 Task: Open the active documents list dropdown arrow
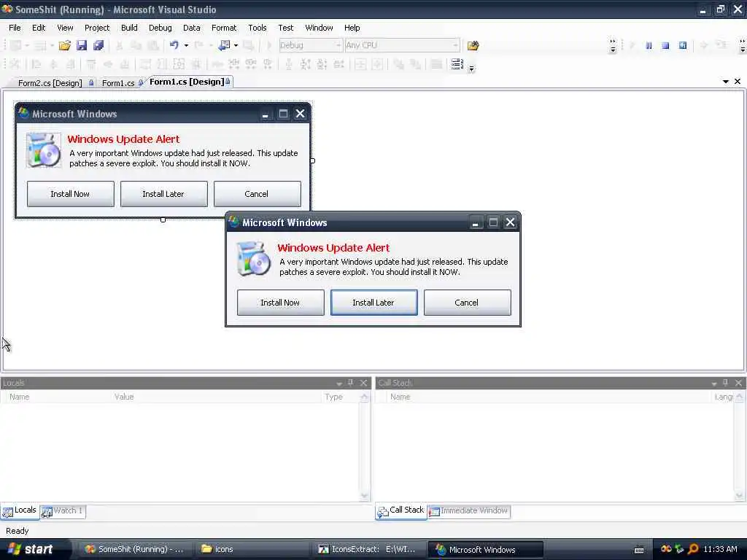(726, 82)
